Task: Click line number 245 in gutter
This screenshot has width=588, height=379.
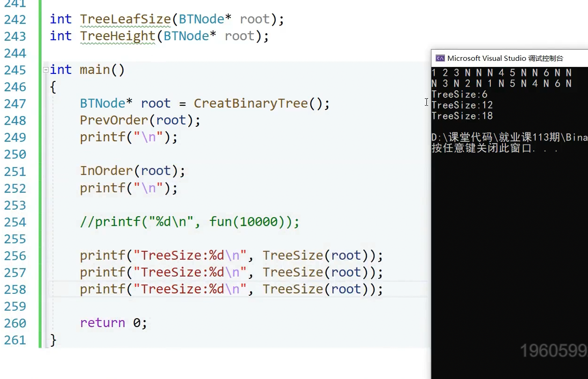Action: 15,70
